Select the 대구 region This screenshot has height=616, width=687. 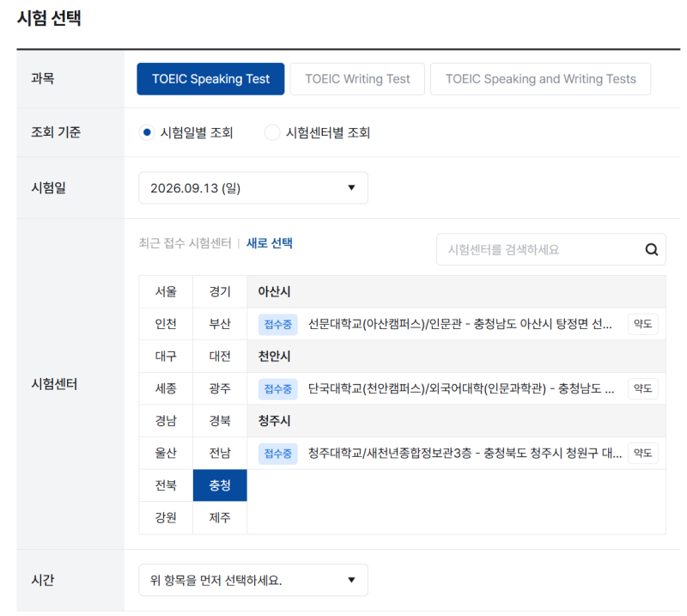166,356
